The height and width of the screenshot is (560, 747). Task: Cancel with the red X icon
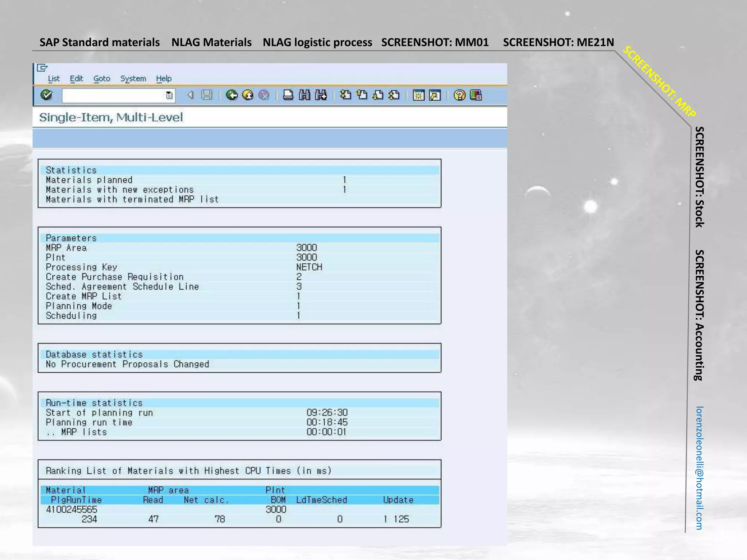(264, 95)
